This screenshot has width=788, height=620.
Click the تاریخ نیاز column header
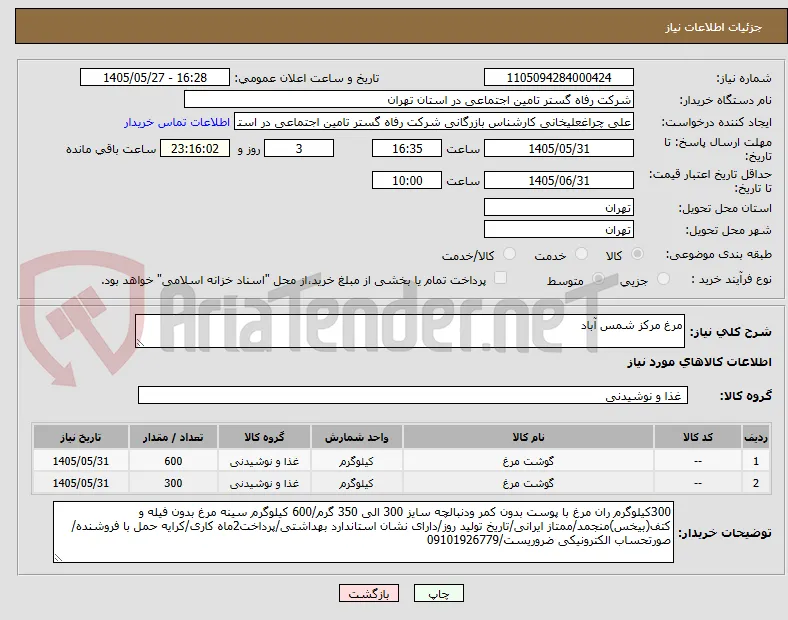coord(80,437)
